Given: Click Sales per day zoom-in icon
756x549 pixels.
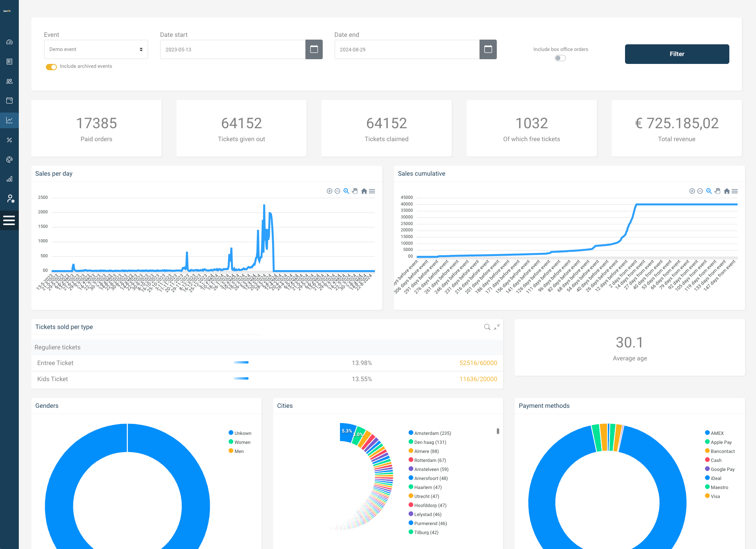Looking at the screenshot, I should pos(329,191).
